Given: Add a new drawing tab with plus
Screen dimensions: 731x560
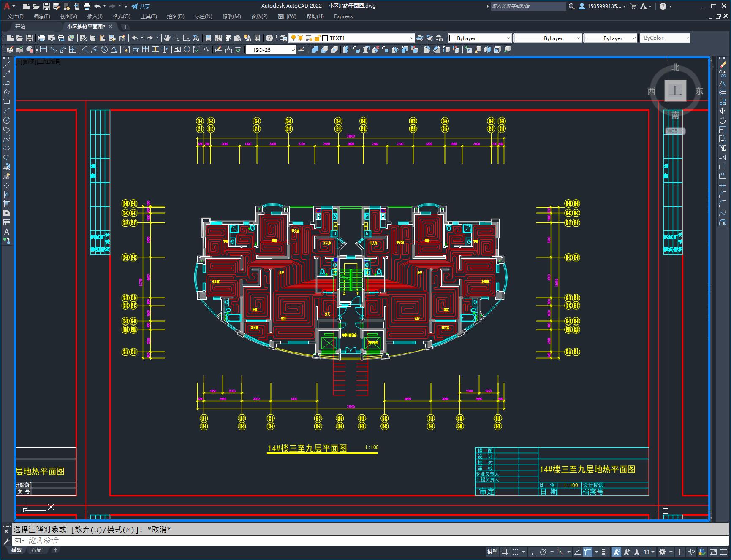Looking at the screenshot, I should pyautogui.click(x=125, y=27).
